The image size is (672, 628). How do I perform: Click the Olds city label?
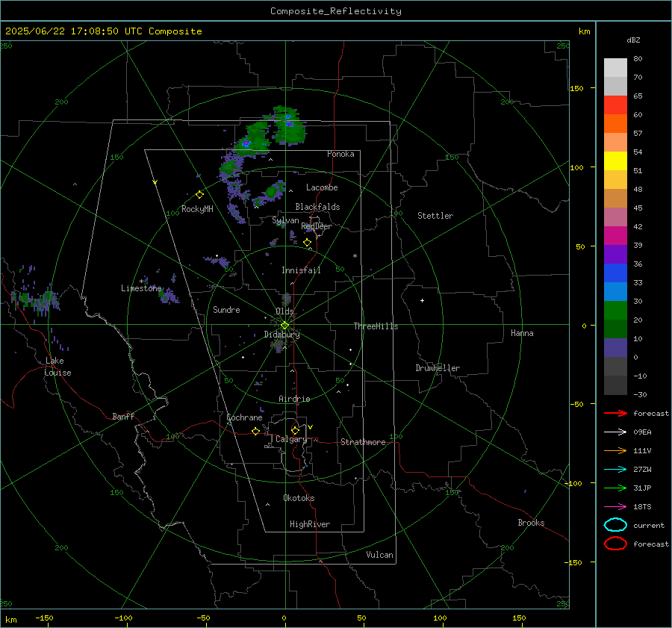tap(284, 311)
